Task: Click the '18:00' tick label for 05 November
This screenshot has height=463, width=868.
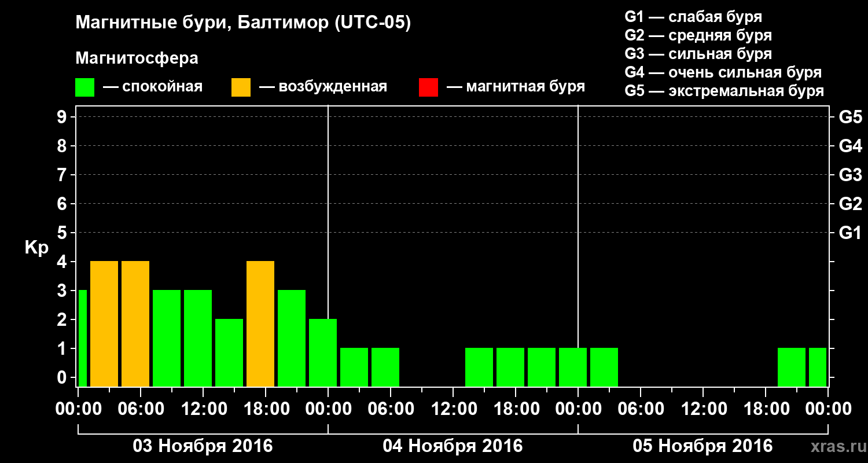Action: 766,409
